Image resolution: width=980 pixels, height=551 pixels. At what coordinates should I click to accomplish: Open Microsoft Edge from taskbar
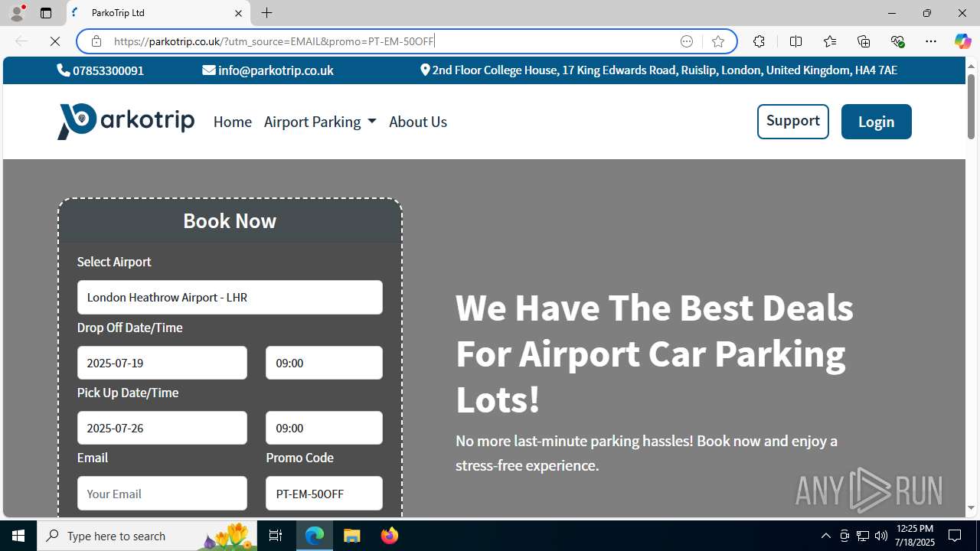point(315,536)
